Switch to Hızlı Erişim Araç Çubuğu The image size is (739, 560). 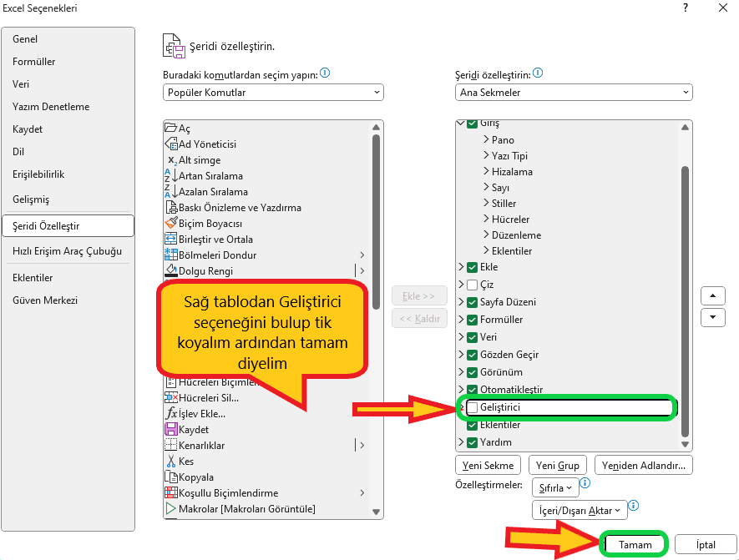(x=67, y=251)
